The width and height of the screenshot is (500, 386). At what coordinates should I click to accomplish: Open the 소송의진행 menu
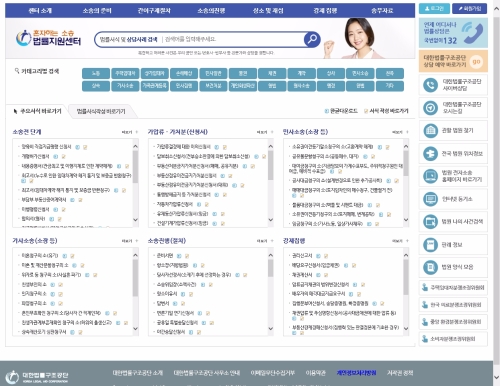[x=211, y=11]
